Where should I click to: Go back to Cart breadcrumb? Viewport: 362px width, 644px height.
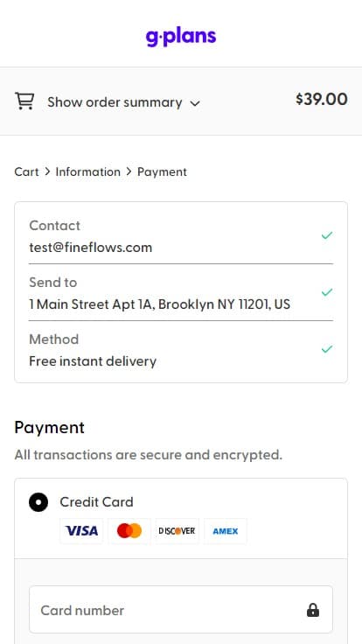click(x=27, y=171)
